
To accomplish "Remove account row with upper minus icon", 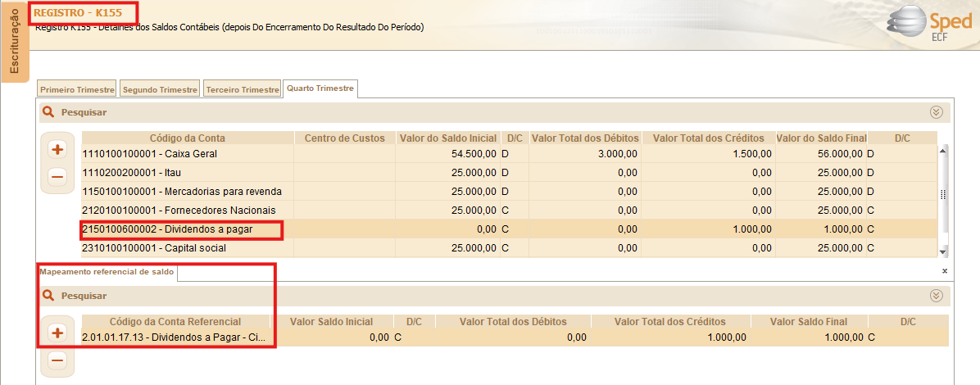I will (x=57, y=177).
